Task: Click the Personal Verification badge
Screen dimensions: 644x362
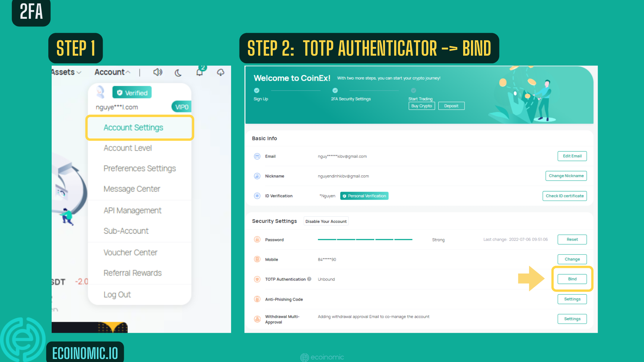Action: point(364,196)
